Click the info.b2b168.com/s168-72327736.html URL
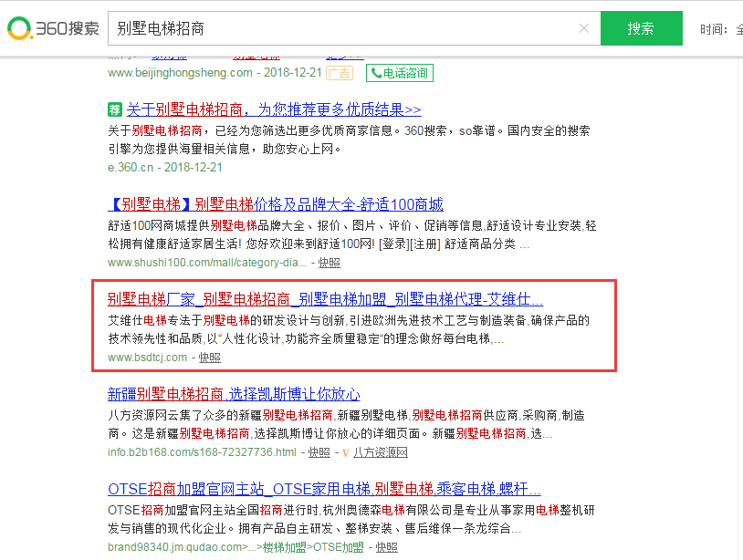Image resolution: width=743 pixels, height=560 pixels. coord(202,452)
